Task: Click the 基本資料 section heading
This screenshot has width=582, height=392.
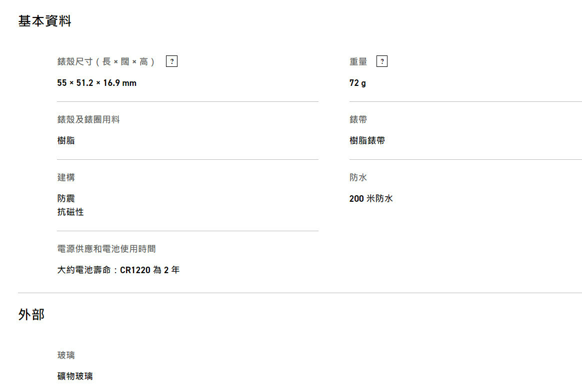Action: tap(44, 21)
